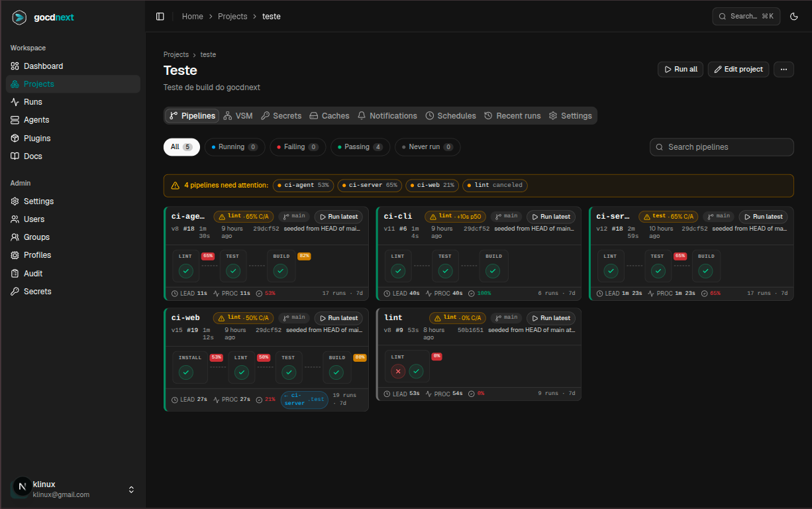Open Docs in the sidebar
Screen dimensions: 812x509
pyautogui.click(x=73, y=156)
